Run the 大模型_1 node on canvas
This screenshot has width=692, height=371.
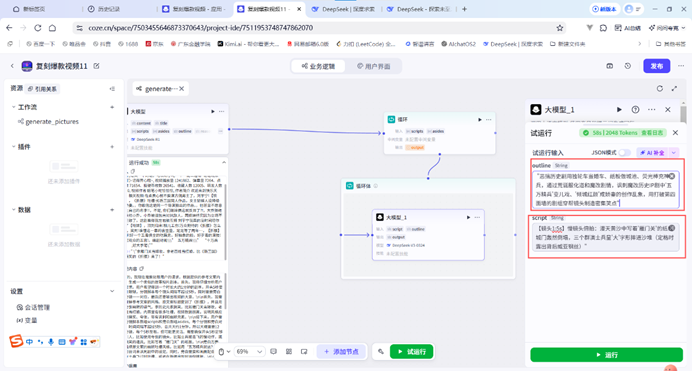[x=468, y=217]
